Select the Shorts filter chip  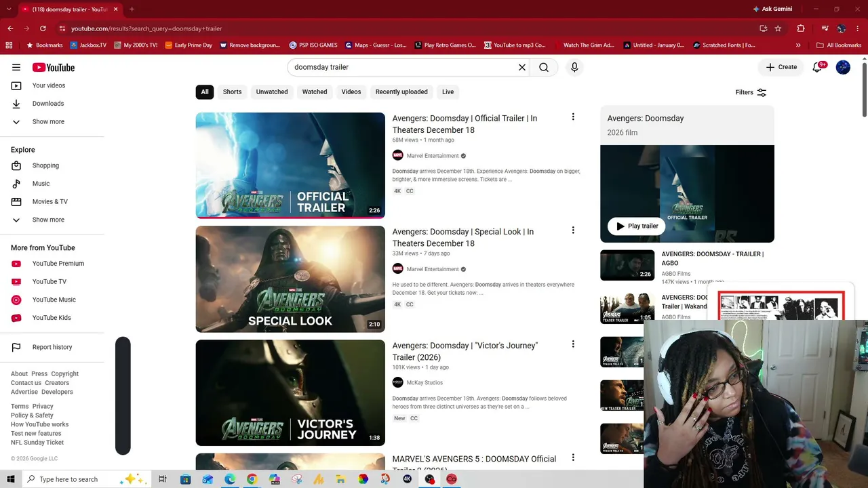pos(232,91)
